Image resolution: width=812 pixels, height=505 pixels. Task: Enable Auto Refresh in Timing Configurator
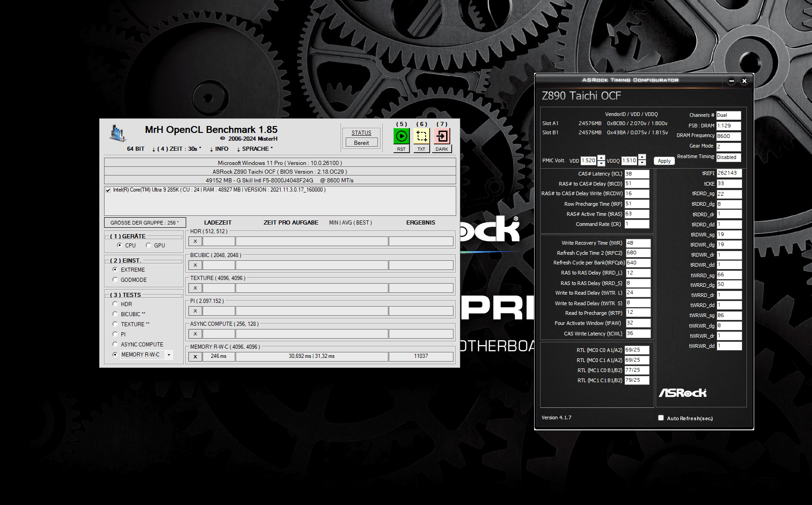click(x=661, y=418)
